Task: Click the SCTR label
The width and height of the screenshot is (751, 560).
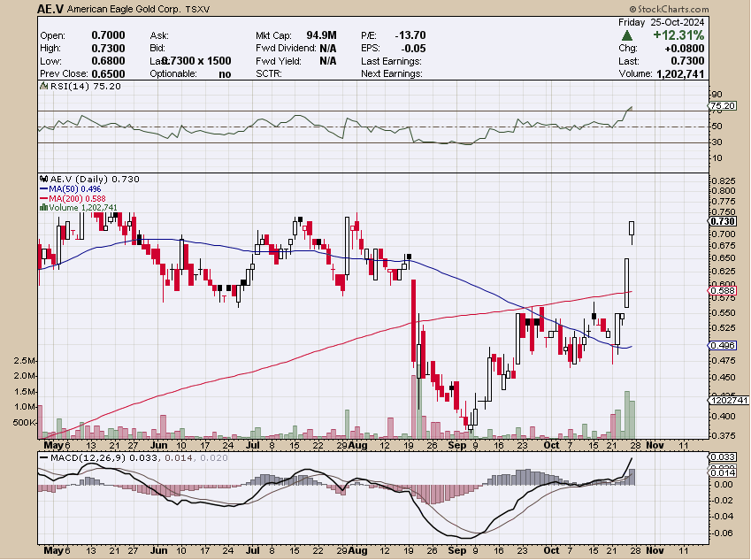Action: click(269, 73)
